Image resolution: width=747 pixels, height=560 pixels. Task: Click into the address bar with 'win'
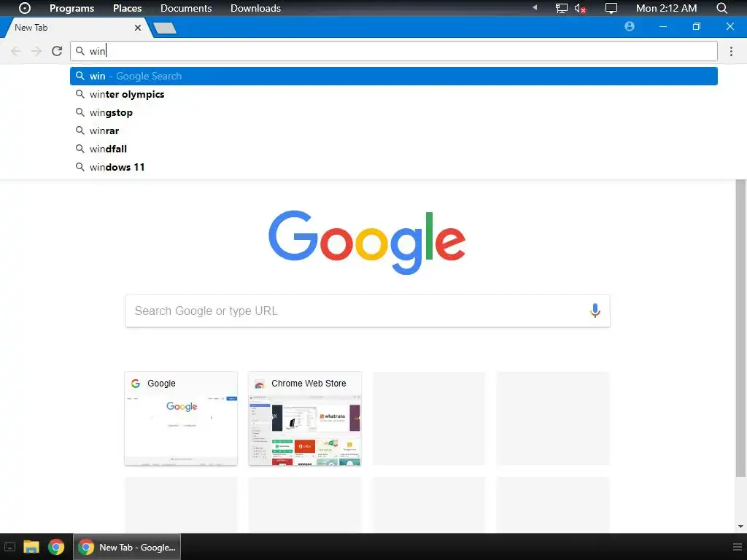[x=393, y=51]
